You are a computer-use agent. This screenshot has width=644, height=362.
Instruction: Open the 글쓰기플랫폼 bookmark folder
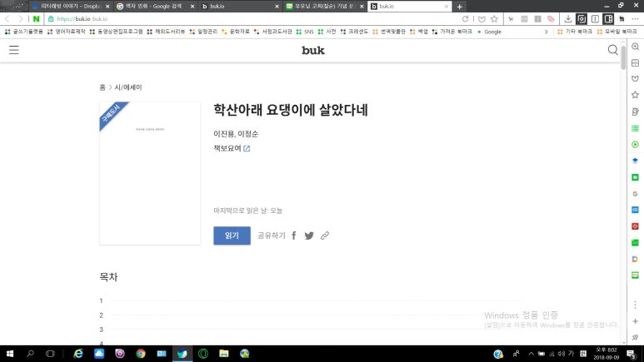(x=25, y=32)
